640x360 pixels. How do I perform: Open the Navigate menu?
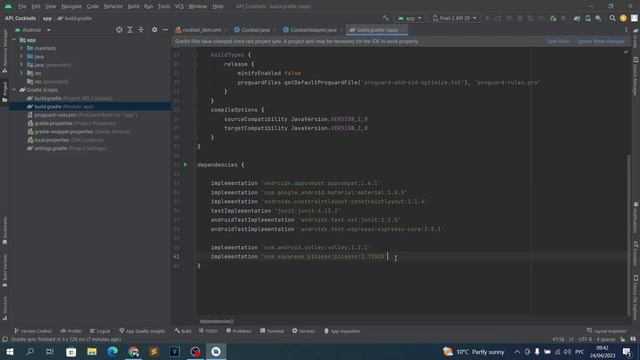point(71,7)
